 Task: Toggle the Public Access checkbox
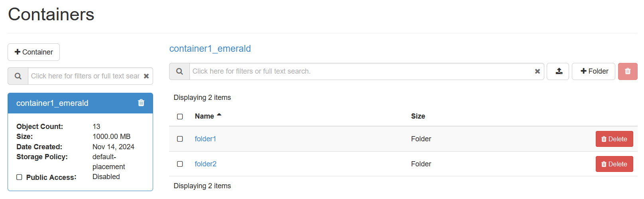[x=19, y=177]
